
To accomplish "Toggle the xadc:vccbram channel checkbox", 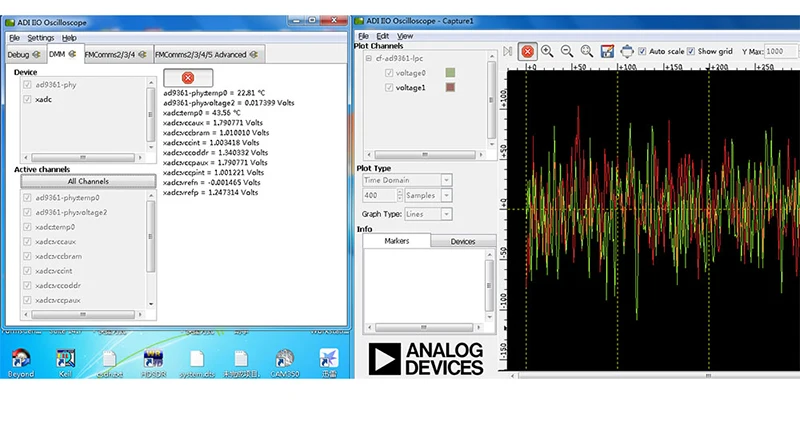I will 28,256.
